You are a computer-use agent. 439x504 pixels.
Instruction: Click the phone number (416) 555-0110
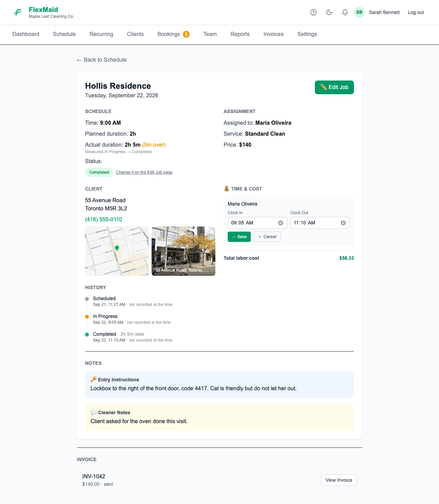point(104,220)
